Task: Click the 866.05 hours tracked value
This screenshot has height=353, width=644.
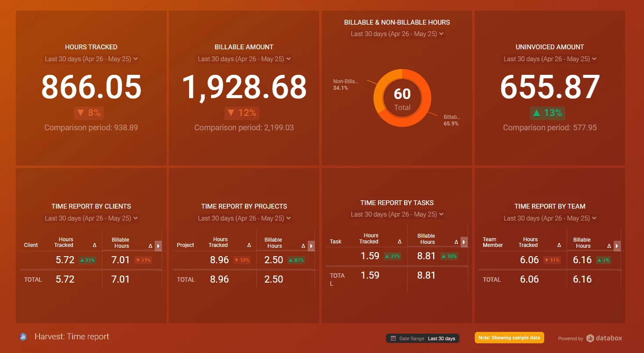Action: coord(91,87)
